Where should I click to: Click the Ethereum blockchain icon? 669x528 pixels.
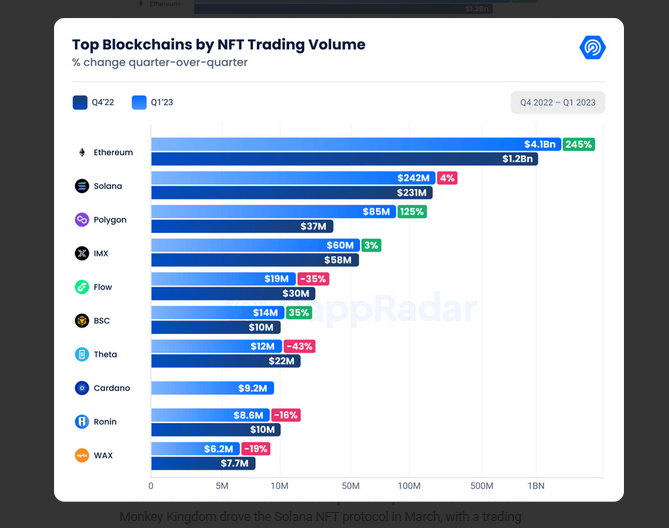click(x=82, y=152)
